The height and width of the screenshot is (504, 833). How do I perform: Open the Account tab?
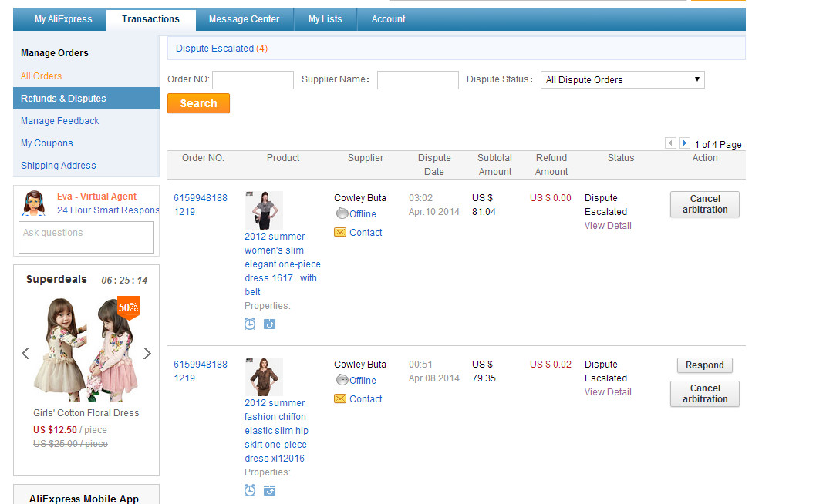[388, 19]
